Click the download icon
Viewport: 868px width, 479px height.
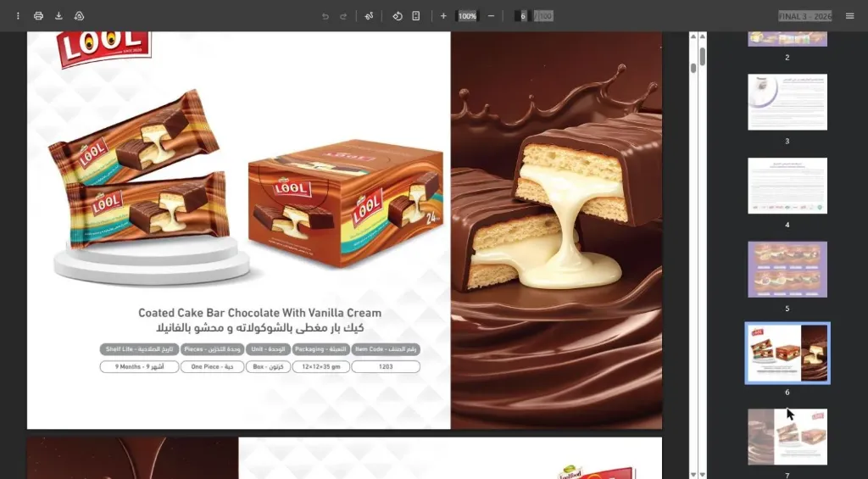58,16
